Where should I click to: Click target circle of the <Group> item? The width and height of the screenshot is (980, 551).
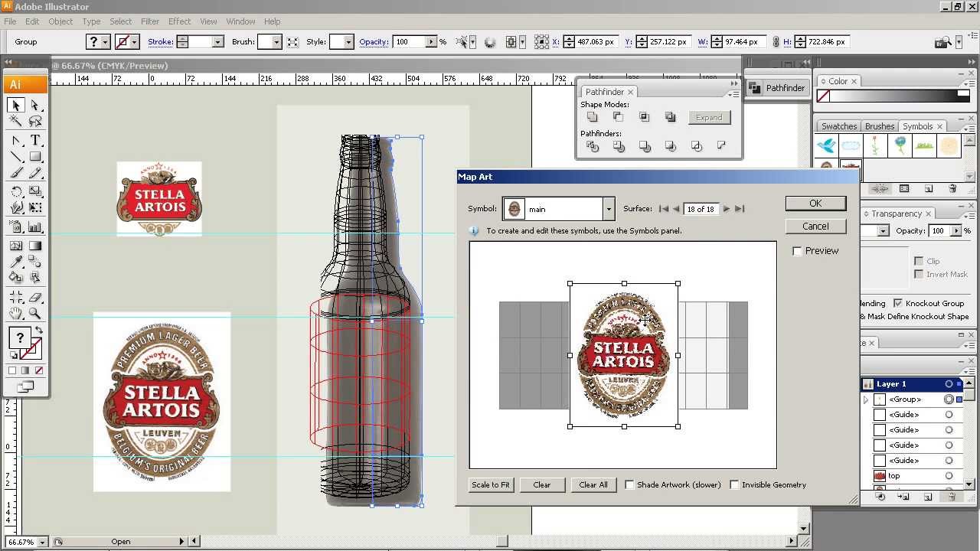[949, 399]
